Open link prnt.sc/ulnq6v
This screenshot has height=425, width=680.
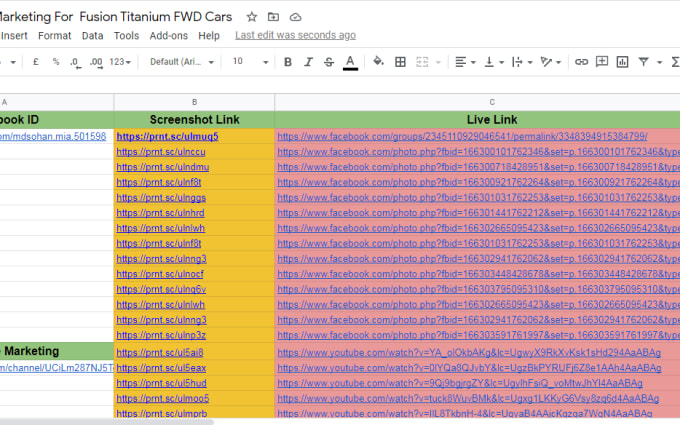pyautogui.click(x=161, y=289)
